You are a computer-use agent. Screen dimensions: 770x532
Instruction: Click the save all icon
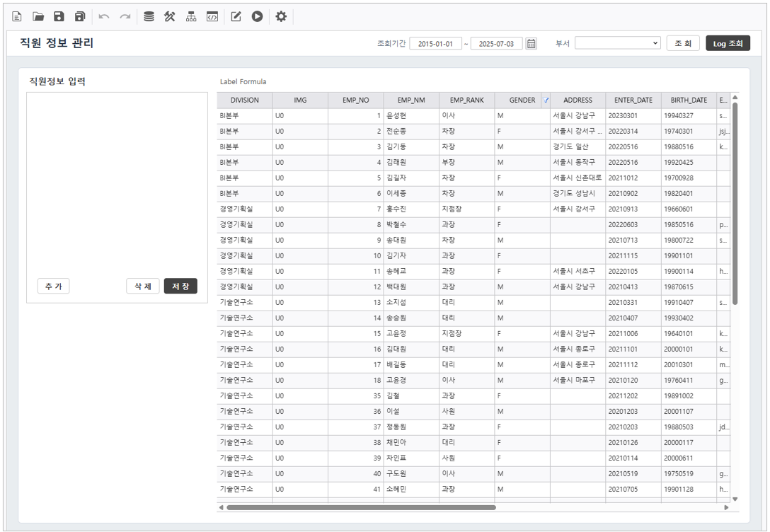point(80,16)
